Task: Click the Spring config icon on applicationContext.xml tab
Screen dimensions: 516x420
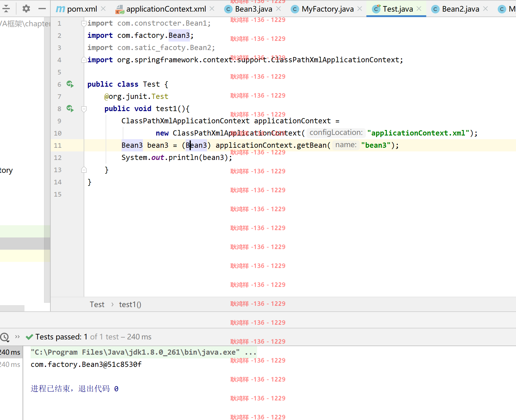Action: [x=120, y=9]
